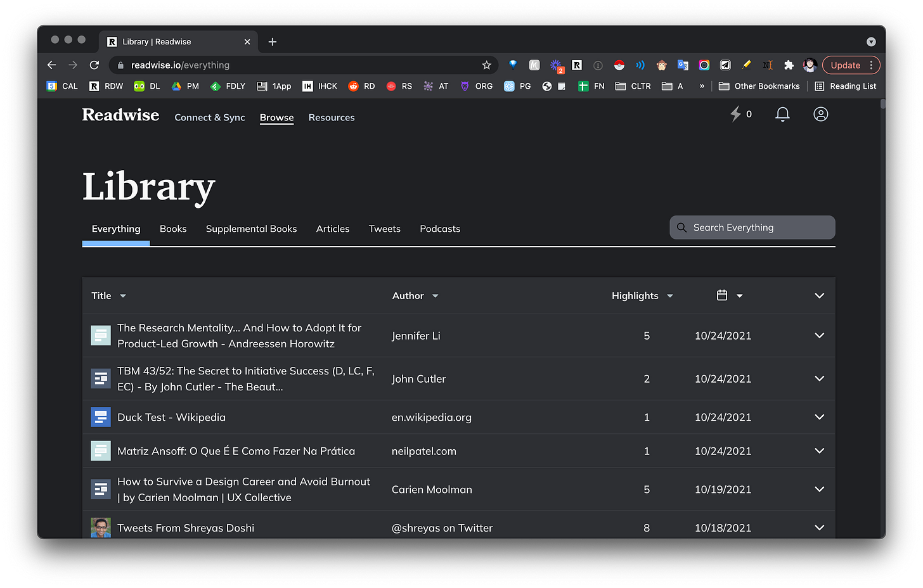Switch to the Books tab
923x588 pixels.
[x=173, y=229]
